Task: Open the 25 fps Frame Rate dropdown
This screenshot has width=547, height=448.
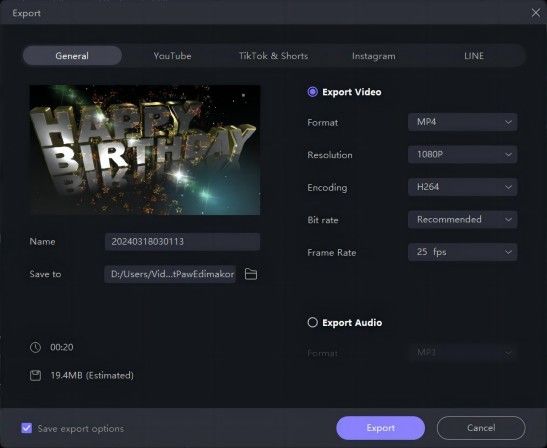Action: 462,252
